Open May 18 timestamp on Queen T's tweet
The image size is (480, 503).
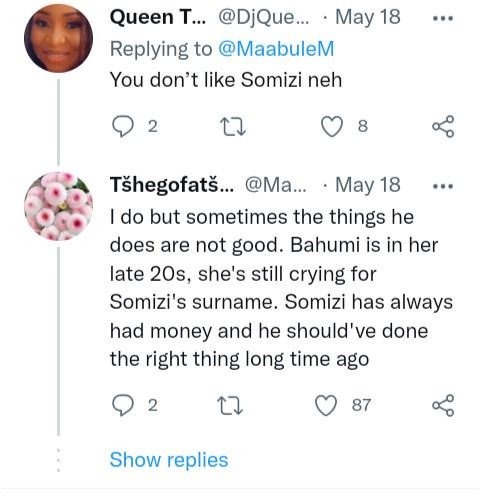[x=367, y=17]
